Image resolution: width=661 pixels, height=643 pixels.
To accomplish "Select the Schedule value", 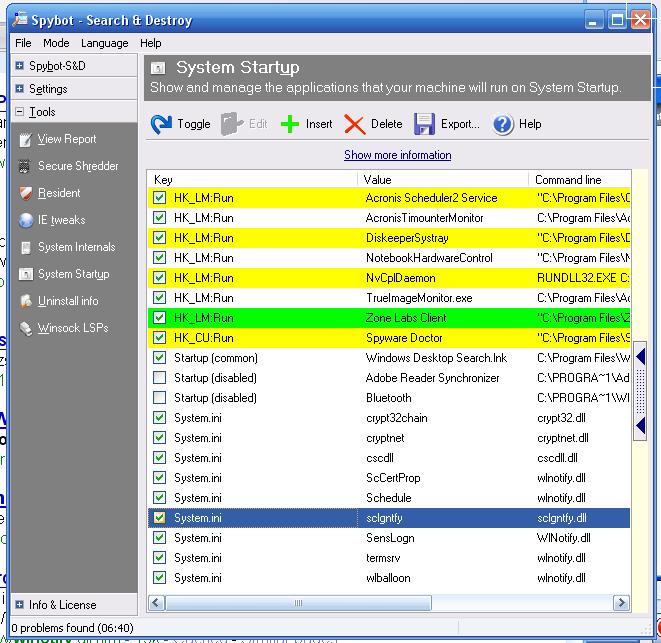I will point(389,498).
